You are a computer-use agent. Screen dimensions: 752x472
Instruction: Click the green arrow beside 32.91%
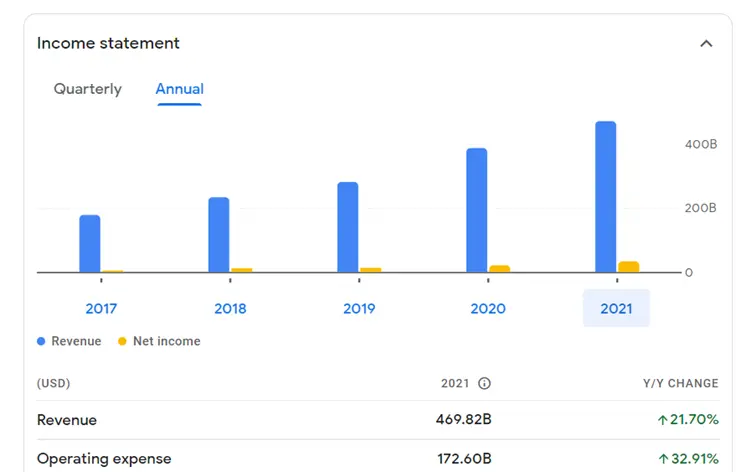pyautogui.click(x=662, y=460)
